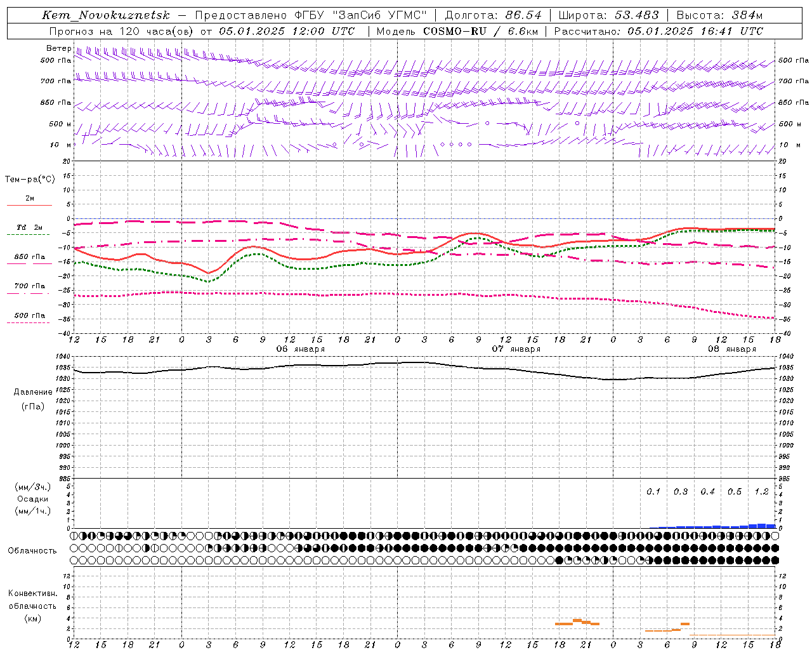Screen dimensions: 812x650
Task: Click the Рассчитано: 05.01.2025 16:41 UTC text
Action: [x=658, y=31]
